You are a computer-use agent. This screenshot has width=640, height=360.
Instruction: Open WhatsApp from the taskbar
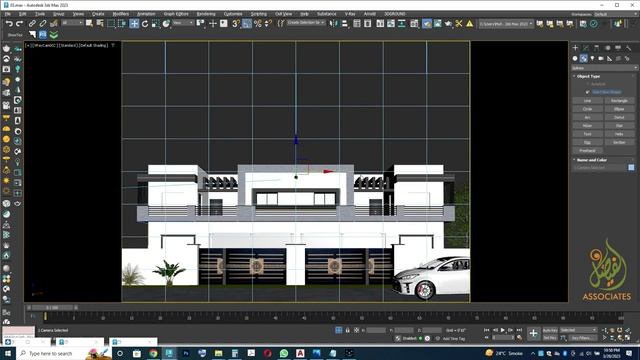(284, 353)
